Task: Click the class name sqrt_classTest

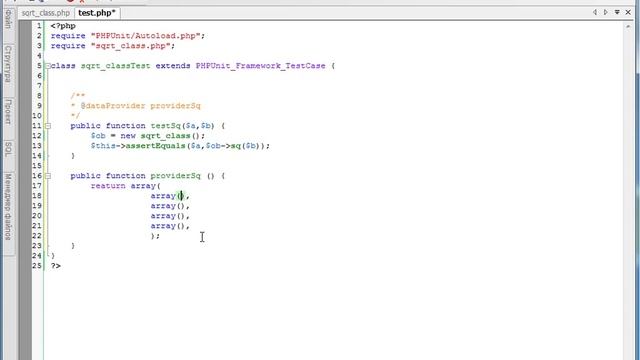Action: tap(116, 66)
